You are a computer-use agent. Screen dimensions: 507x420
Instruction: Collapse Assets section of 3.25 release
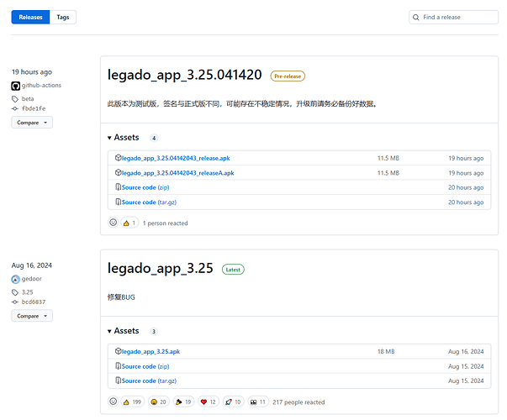coord(124,331)
